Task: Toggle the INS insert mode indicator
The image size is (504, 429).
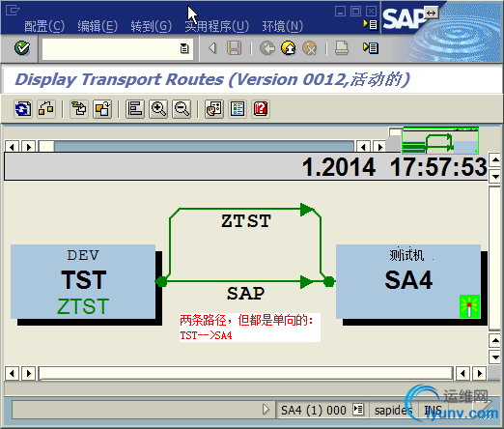Action: click(433, 411)
